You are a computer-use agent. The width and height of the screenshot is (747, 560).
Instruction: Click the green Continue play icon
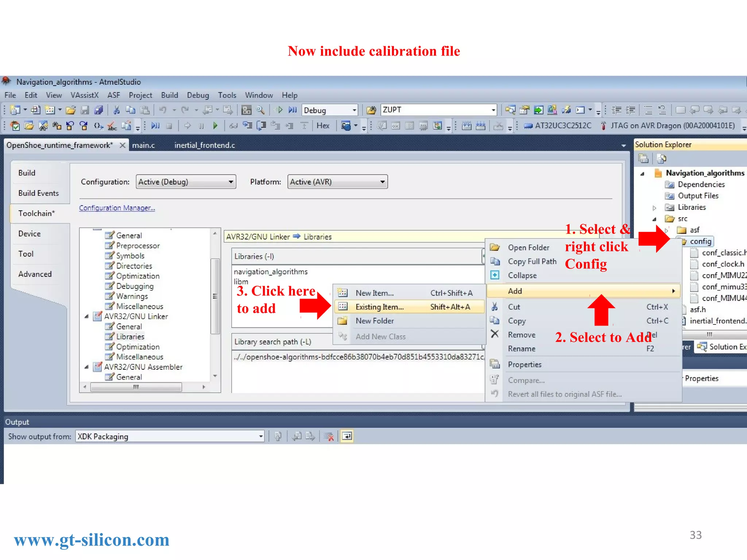[215, 126]
